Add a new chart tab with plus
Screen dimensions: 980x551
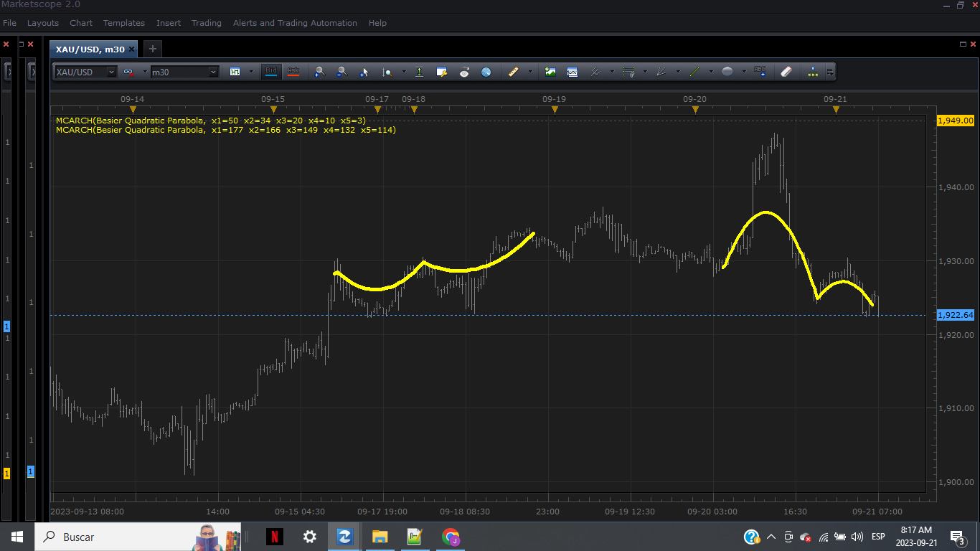[152, 50]
